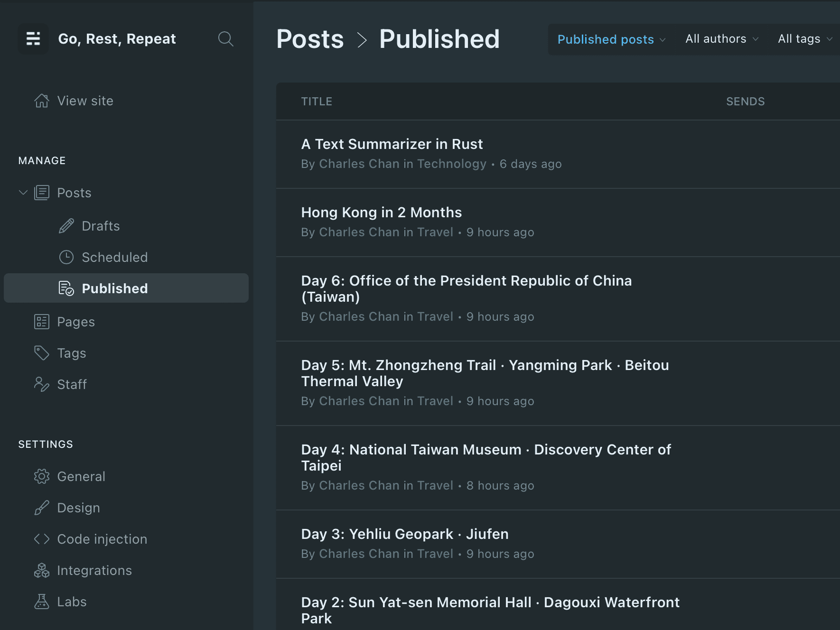Click the General settings gear icon

42,476
